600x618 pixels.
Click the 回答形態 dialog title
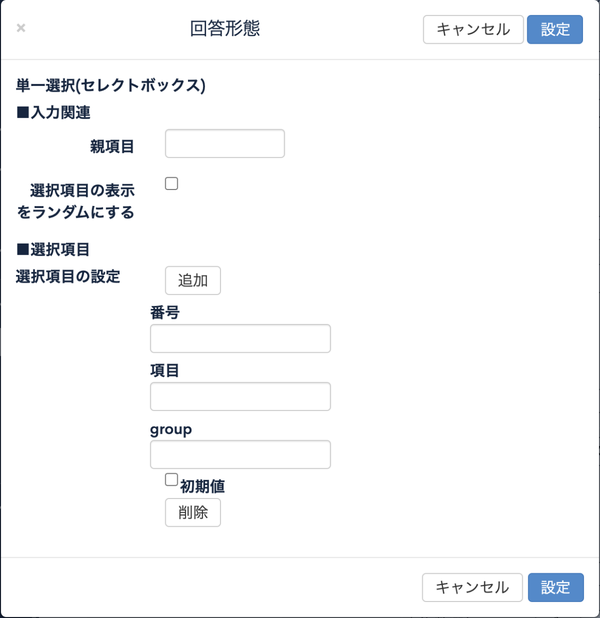point(225,29)
